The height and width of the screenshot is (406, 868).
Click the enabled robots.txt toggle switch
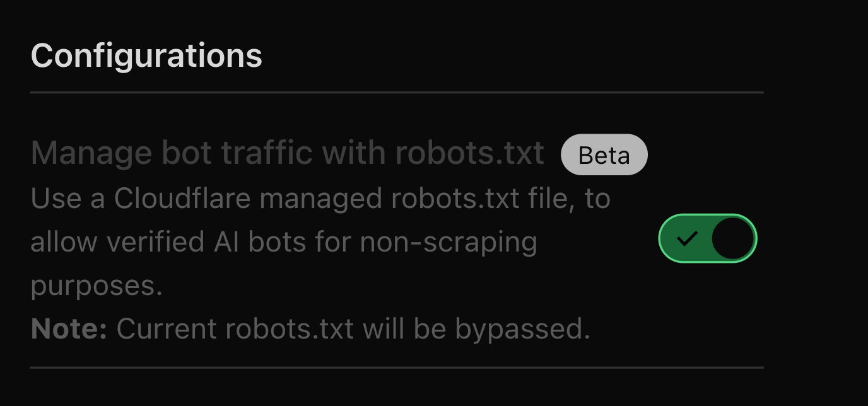pos(707,238)
